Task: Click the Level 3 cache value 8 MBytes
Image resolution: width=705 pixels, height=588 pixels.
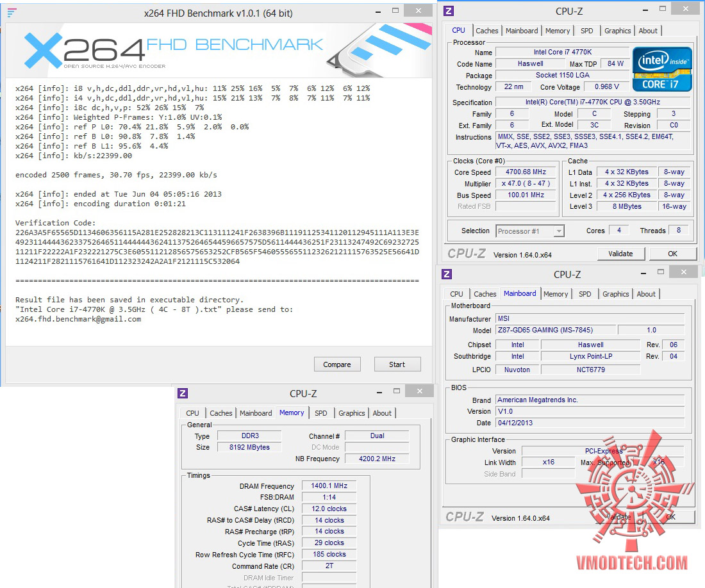Action: [x=627, y=206]
